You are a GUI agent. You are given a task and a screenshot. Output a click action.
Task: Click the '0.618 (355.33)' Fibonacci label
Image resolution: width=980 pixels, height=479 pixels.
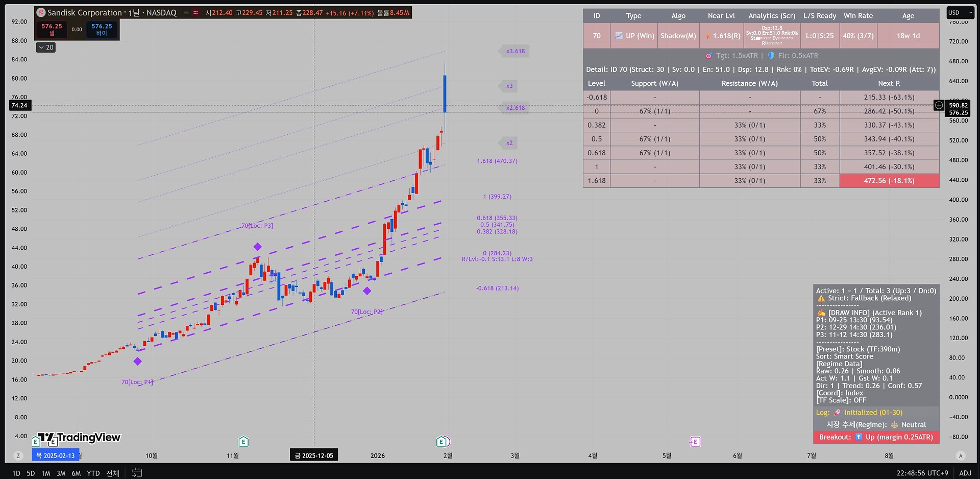[x=497, y=218]
